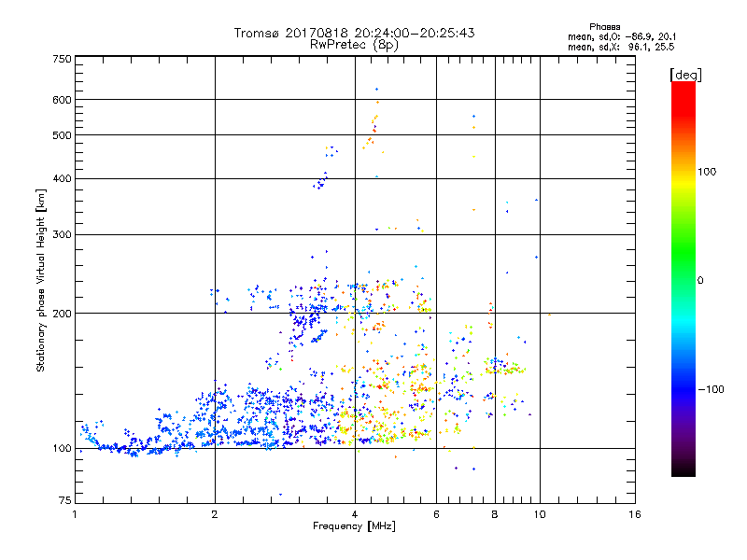Click the x-axis '2' tick label
This screenshot has width=747, height=560.
coord(215,514)
